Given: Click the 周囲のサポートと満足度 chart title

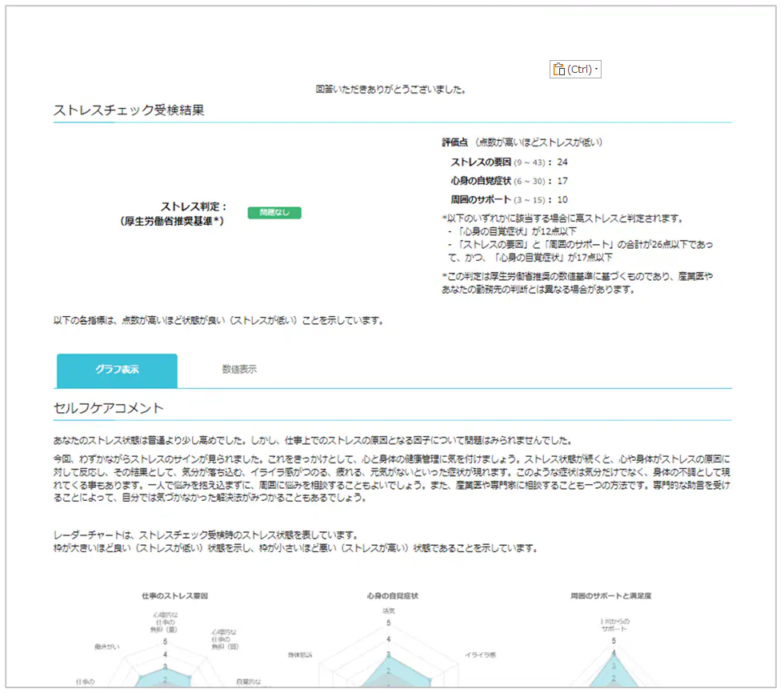Looking at the screenshot, I should click(610, 595).
